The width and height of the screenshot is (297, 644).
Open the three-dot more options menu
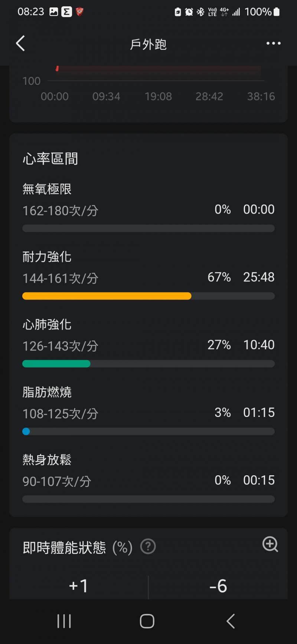point(273,43)
